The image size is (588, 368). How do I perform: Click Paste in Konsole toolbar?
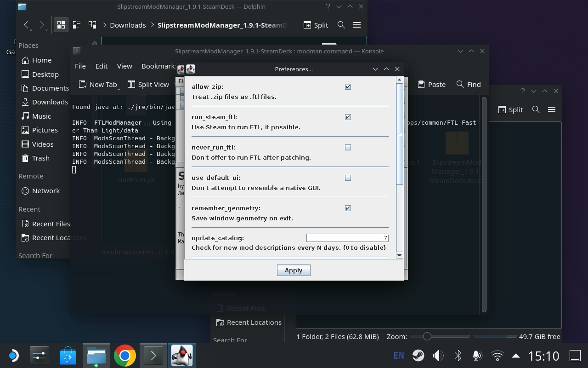pyautogui.click(x=431, y=84)
